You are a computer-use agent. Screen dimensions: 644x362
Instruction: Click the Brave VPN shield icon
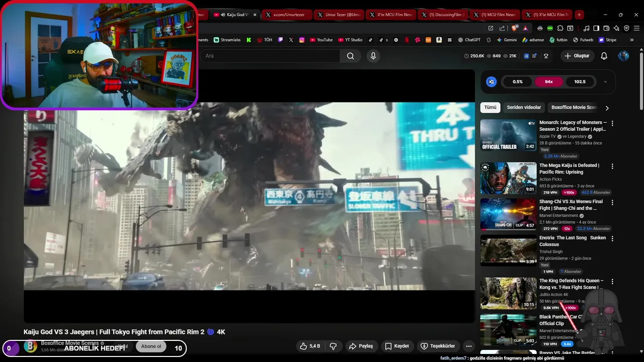(x=626, y=28)
